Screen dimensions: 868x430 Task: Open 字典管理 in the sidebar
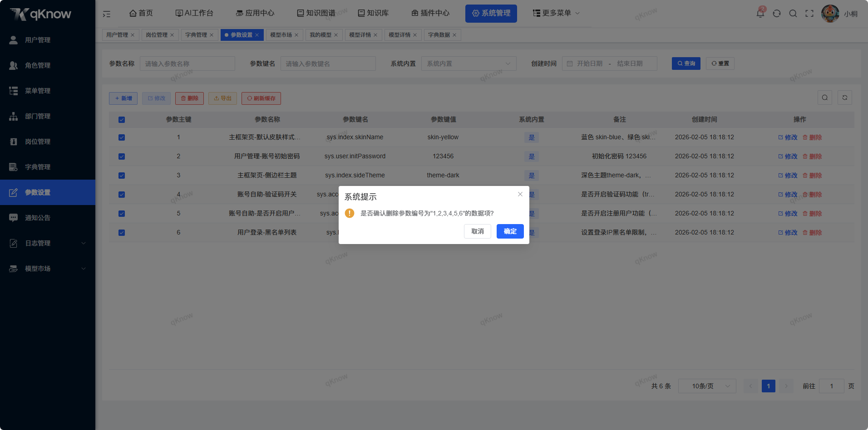(48, 167)
